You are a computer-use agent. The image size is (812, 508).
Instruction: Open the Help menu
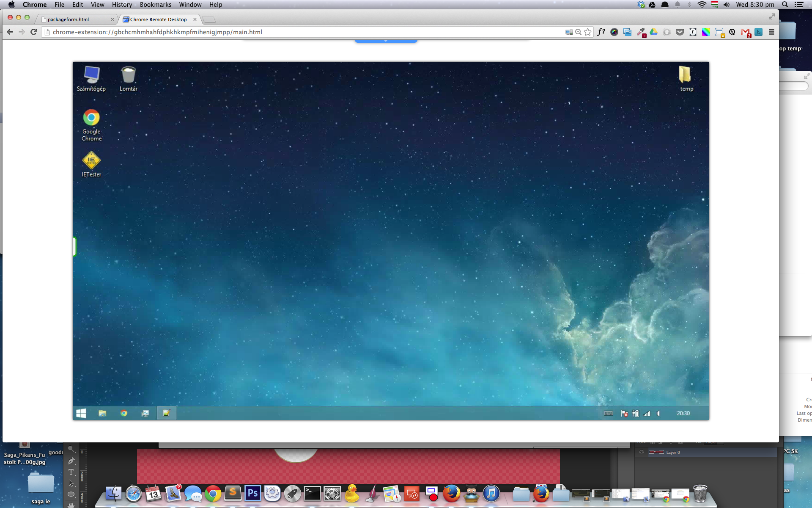pos(216,5)
